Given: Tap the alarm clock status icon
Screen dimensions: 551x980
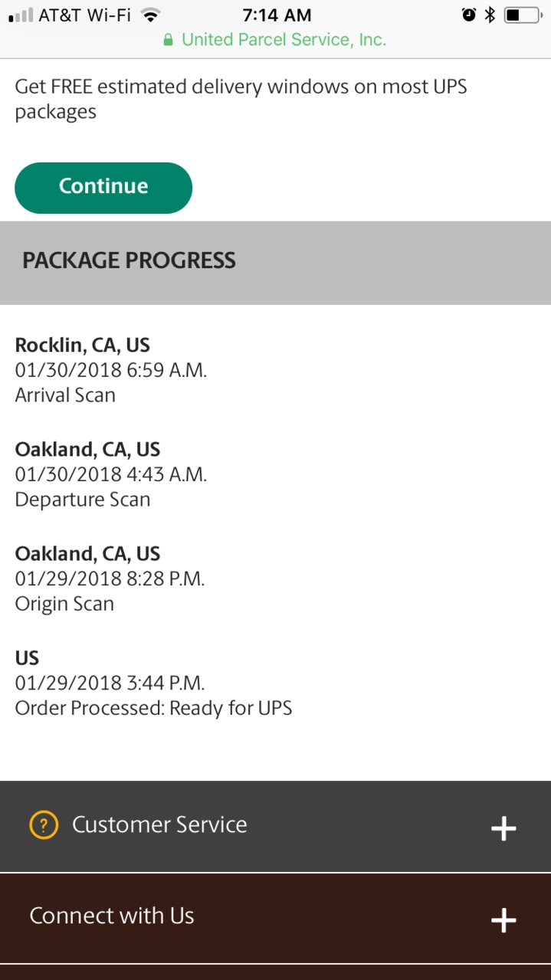Looking at the screenshot, I should tap(469, 15).
